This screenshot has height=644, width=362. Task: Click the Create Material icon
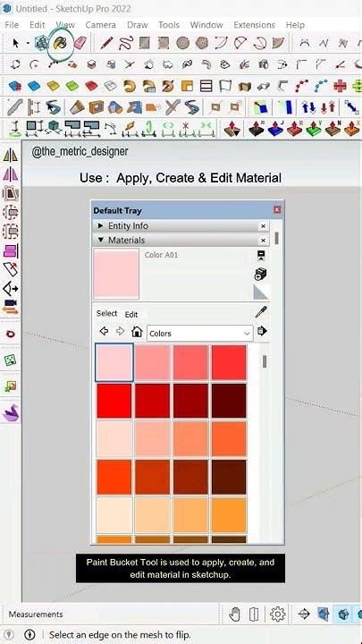[x=261, y=274]
